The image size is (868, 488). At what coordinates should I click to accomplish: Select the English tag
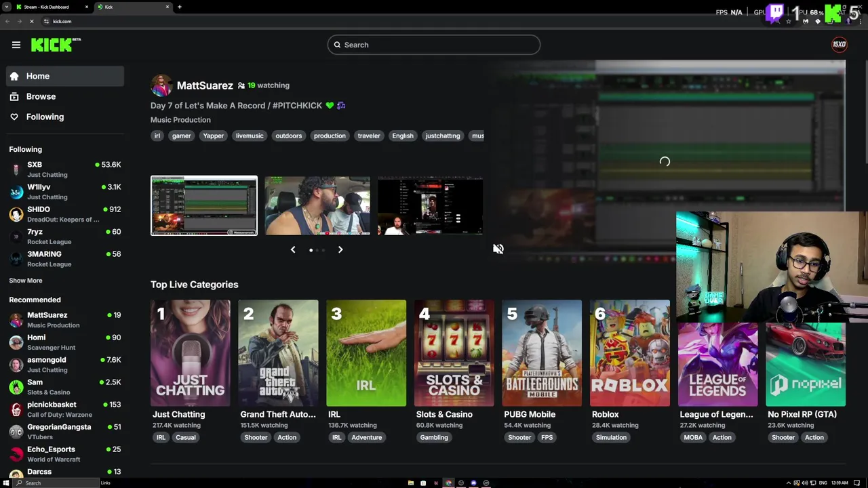(403, 136)
